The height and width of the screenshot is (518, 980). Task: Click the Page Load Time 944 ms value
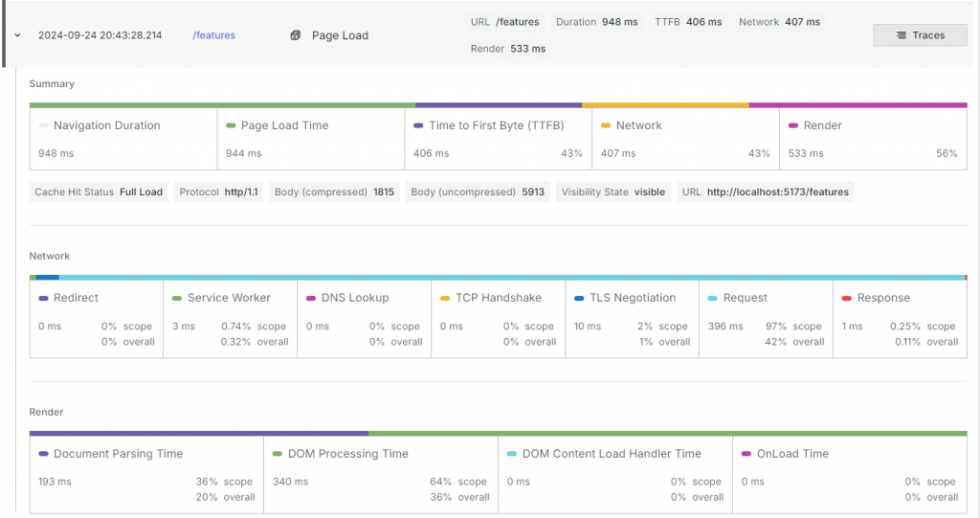[x=244, y=153]
